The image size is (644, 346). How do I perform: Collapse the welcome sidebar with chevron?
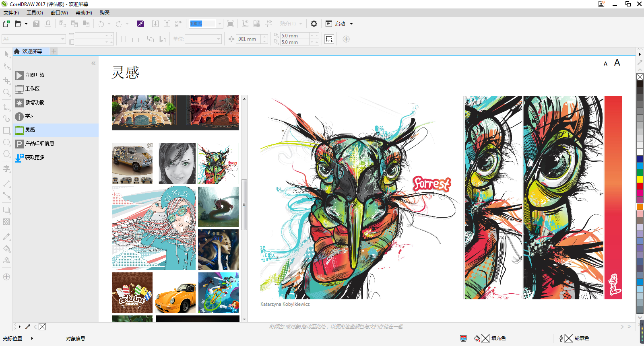(x=93, y=63)
